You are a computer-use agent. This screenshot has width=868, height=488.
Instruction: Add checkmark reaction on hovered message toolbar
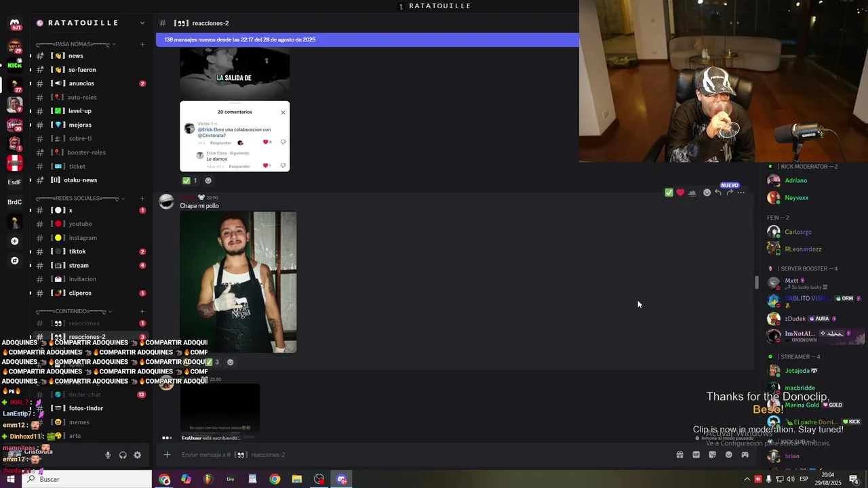click(669, 193)
